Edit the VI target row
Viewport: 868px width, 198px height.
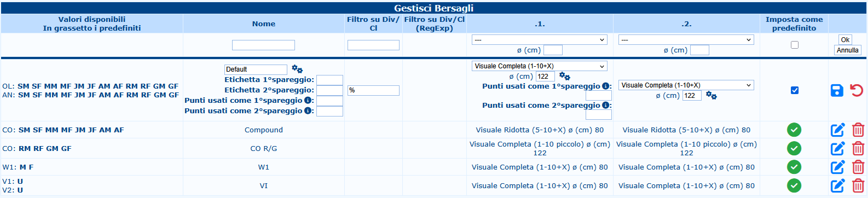point(837,186)
